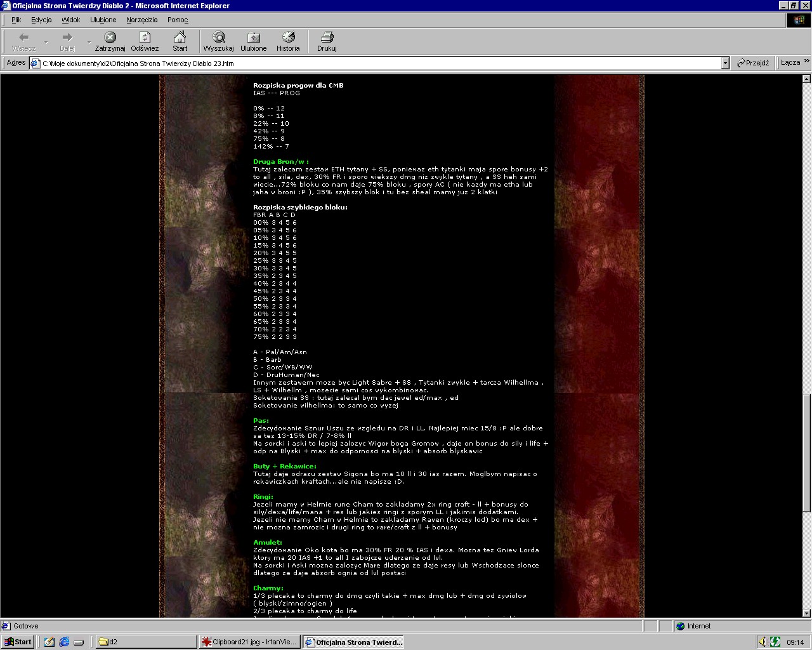Image resolution: width=812 pixels, height=650 pixels.
Task: Click the Dalej (Forward) arrow icon
Action: pos(67,37)
